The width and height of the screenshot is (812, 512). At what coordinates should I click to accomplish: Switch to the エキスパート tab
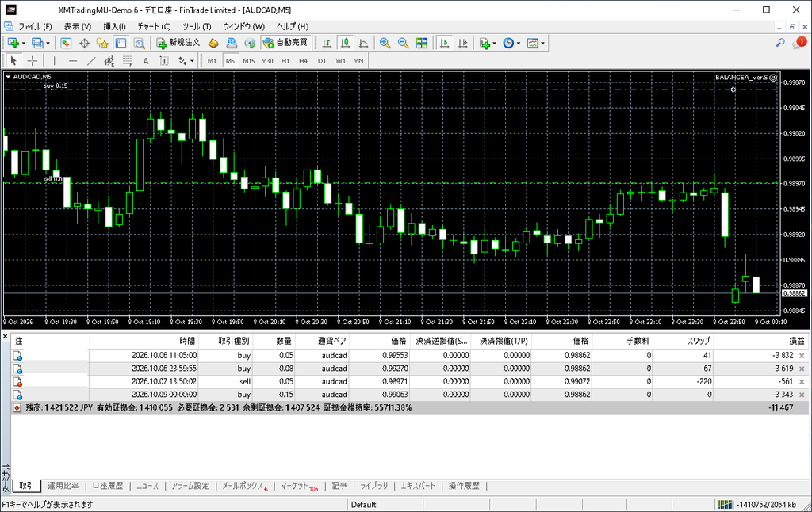(418, 486)
